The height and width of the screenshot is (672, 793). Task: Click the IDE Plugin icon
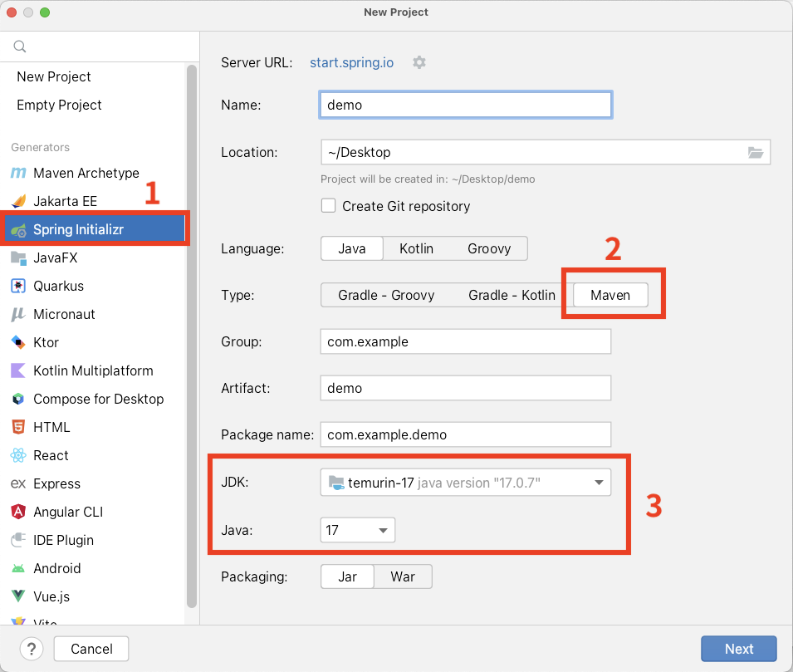tap(18, 540)
